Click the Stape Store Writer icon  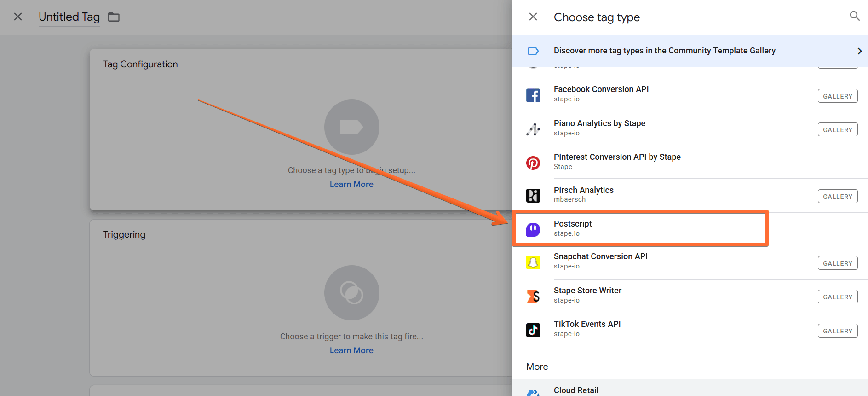(533, 296)
